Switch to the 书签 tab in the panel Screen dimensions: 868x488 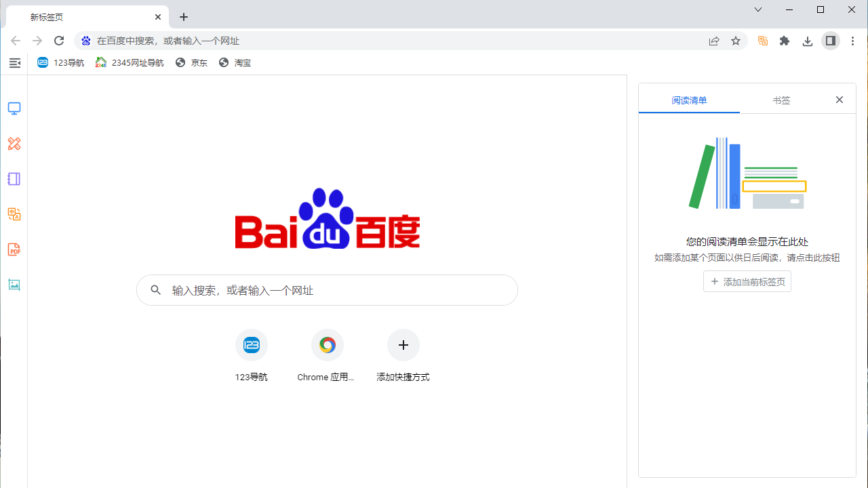781,100
